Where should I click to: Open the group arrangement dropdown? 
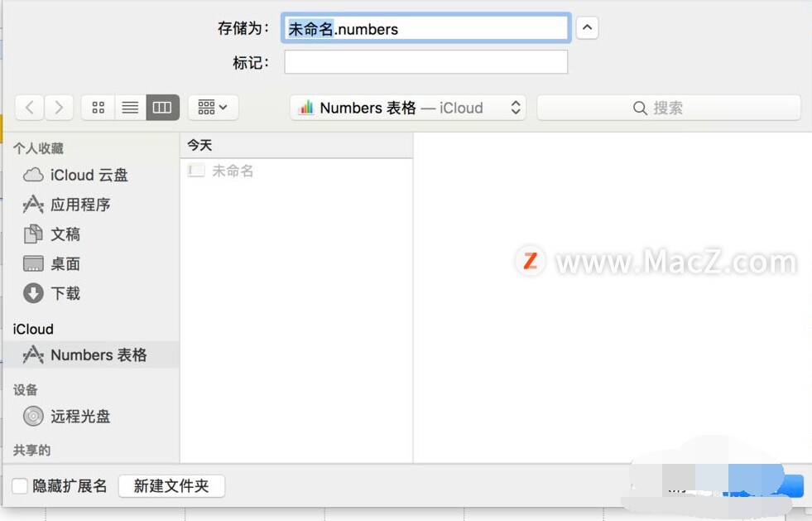(213, 108)
